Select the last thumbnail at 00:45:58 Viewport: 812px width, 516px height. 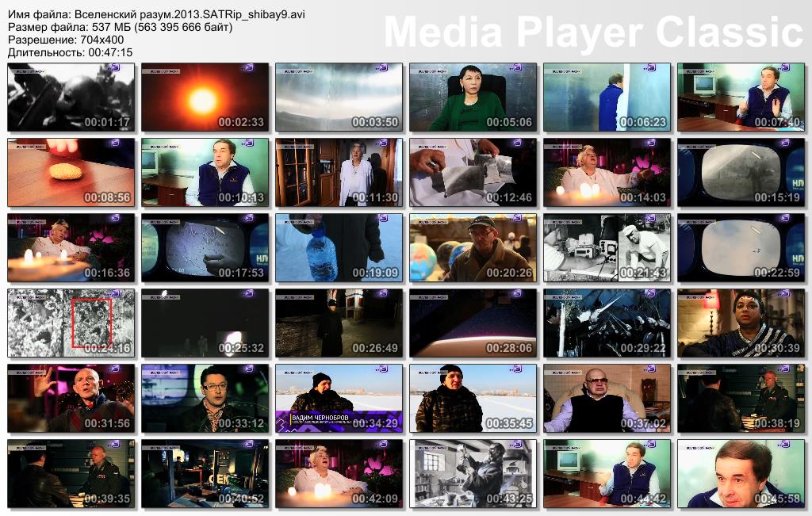(741, 473)
